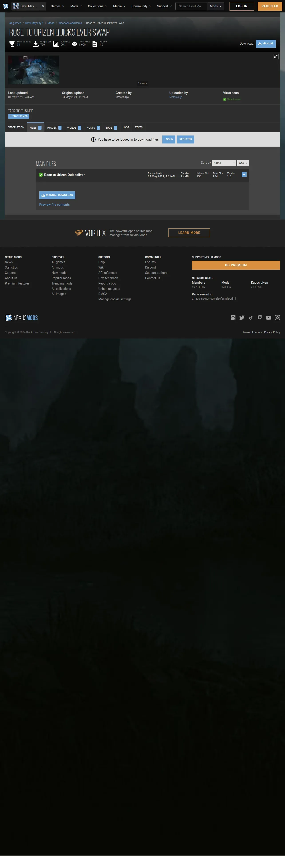The height and width of the screenshot is (868, 285).
Task: Change search scope Mods dropdown
Action: pyautogui.click(x=216, y=6)
